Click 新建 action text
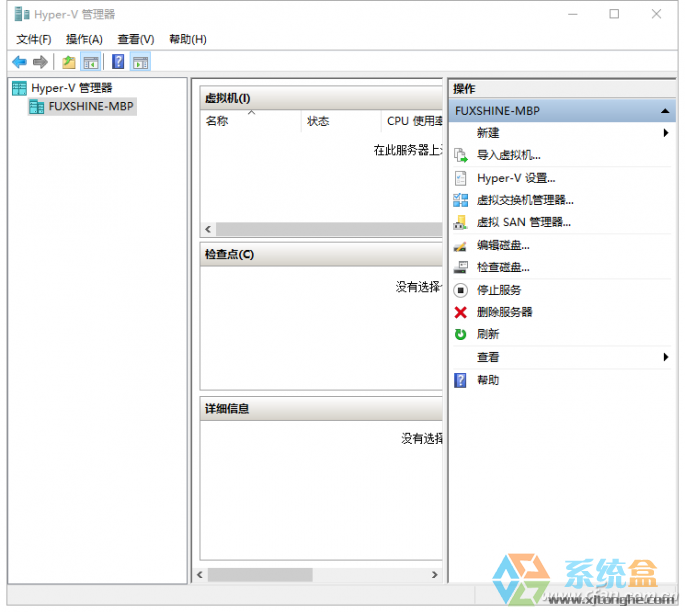Viewport: 685px width, 612px height. coord(488,133)
